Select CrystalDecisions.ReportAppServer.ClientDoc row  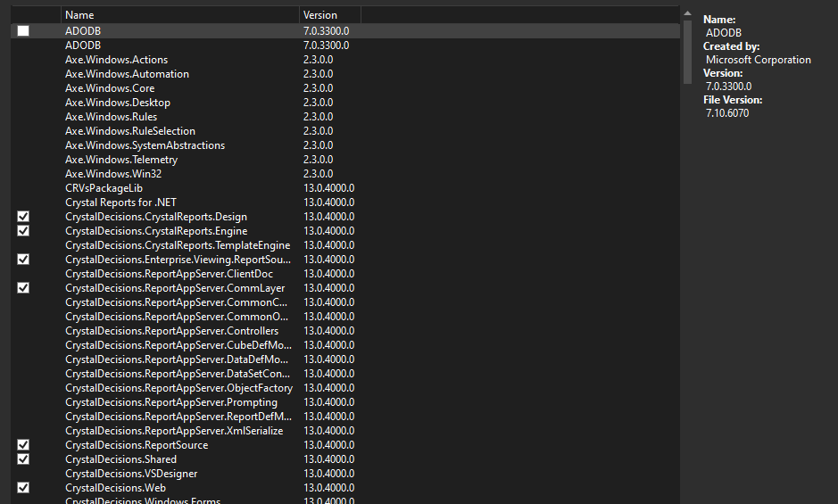point(345,274)
